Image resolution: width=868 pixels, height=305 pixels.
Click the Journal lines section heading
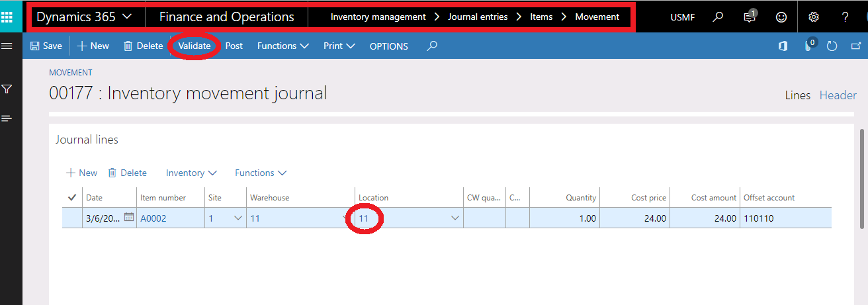87,140
